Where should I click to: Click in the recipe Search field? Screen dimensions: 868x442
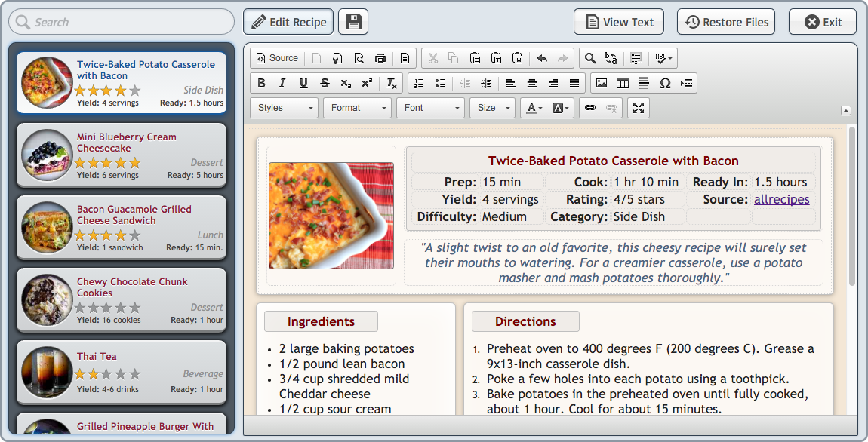coord(122,22)
